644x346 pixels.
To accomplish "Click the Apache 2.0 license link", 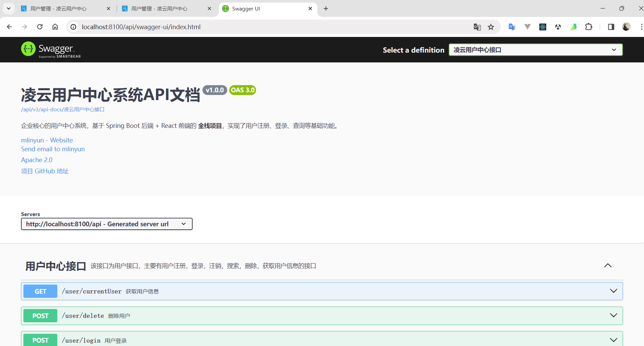I will [x=37, y=160].
